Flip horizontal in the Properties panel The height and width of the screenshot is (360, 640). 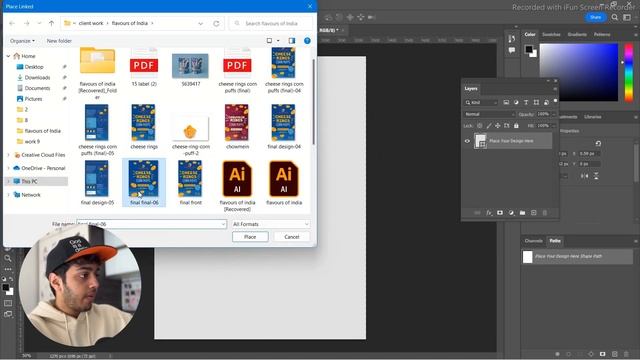point(584,176)
